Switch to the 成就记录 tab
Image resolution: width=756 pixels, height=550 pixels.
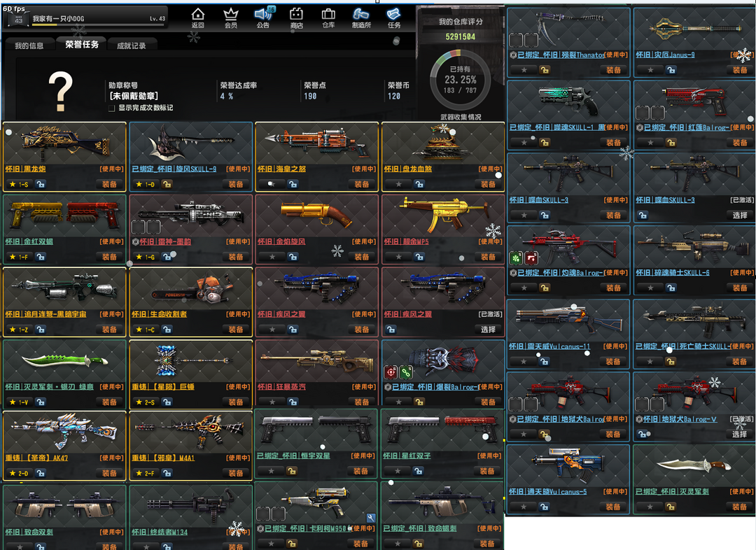(131, 45)
